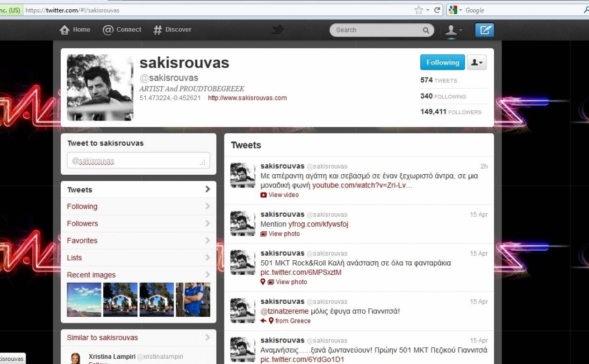Reload the page in the browser
The width and height of the screenshot is (589, 364).
tap(438, 10)
